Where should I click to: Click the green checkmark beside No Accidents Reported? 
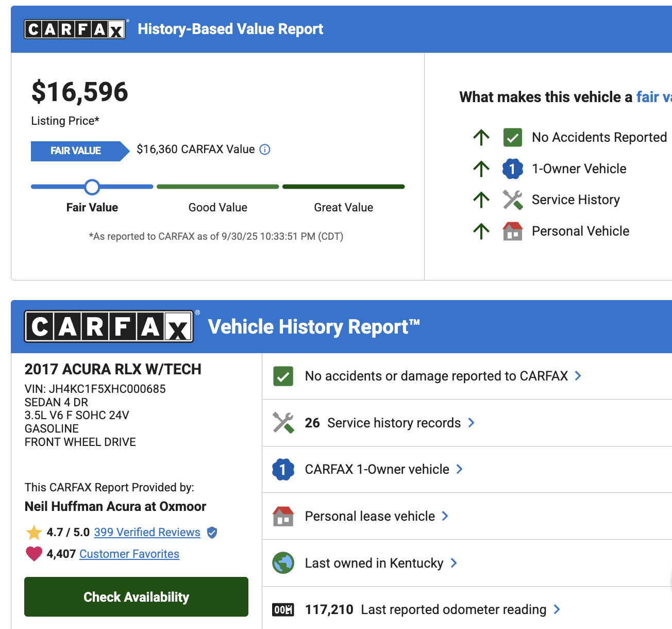coord(513,138)
